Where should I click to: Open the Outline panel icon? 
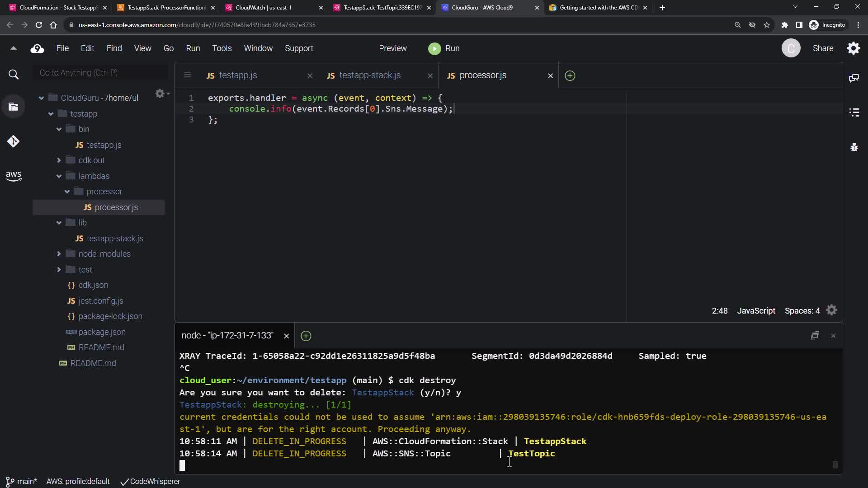854,113
